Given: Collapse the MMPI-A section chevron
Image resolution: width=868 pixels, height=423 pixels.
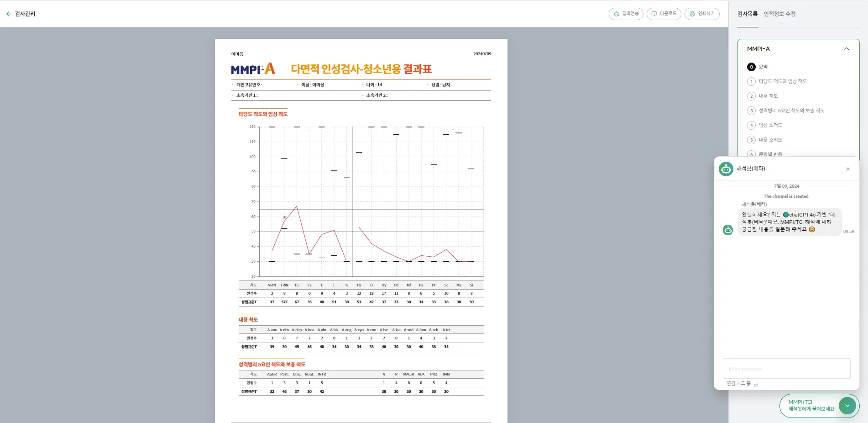Looking at the screenshot, I should pos(847,49).
